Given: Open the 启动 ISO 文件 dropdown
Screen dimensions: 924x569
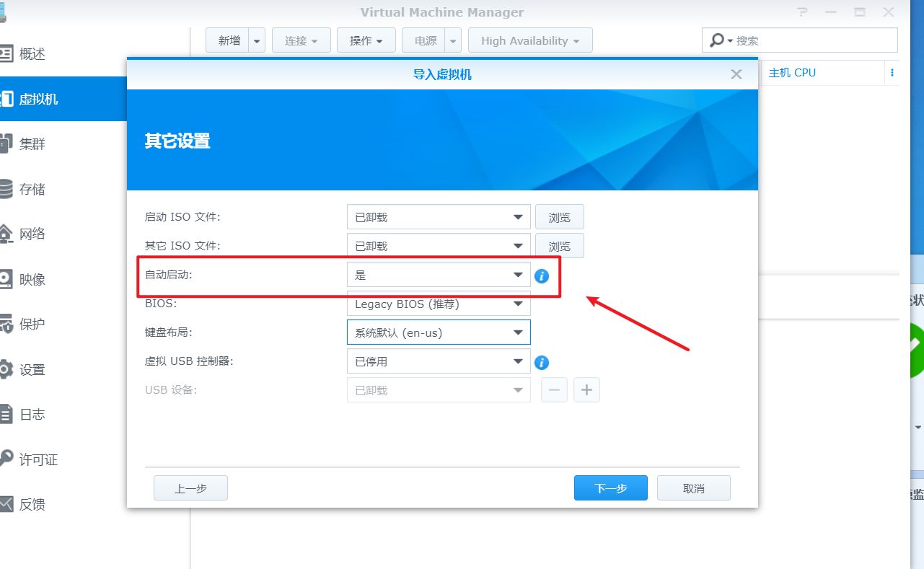Looking at the screenshot, I should (439, 217).
